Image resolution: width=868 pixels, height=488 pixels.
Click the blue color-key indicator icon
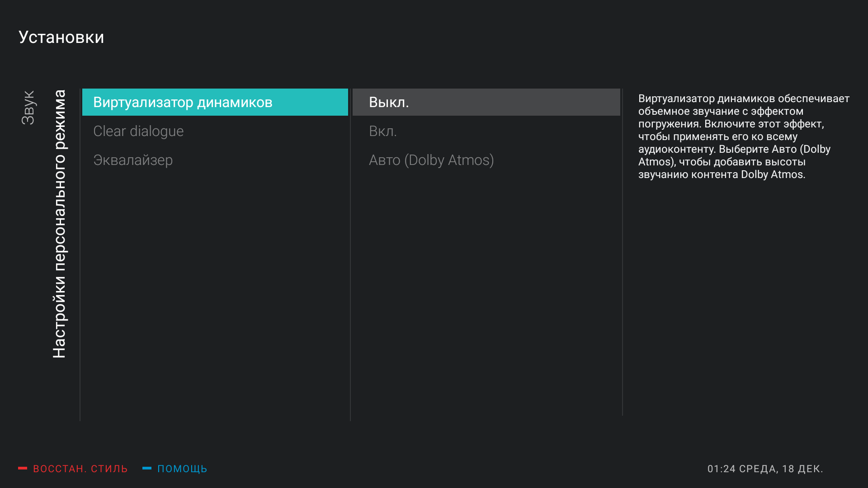pos(147,469)
